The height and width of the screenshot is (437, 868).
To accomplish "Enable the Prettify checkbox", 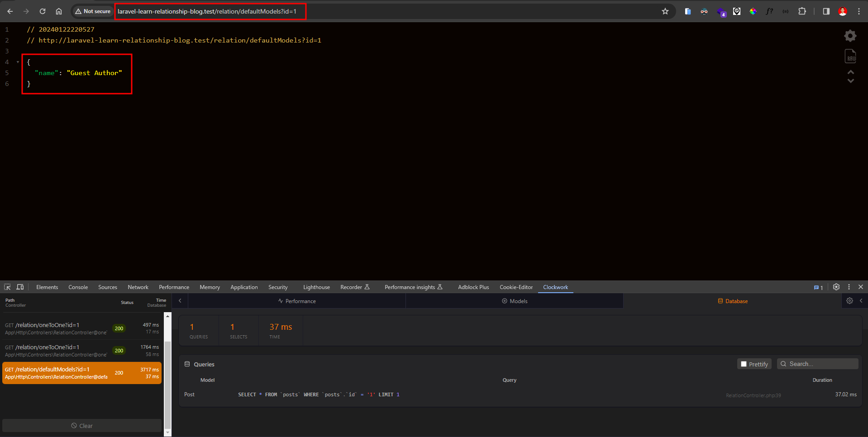I will click(x=744, y=364).
